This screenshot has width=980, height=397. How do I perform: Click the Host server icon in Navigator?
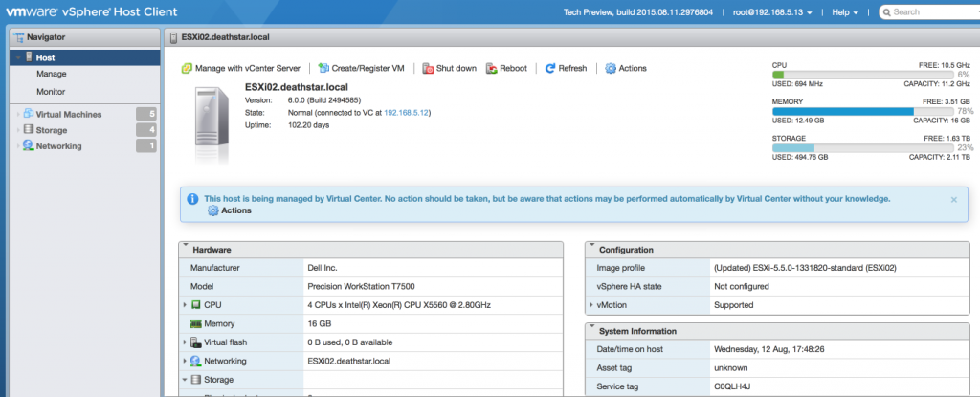(29, 56)
